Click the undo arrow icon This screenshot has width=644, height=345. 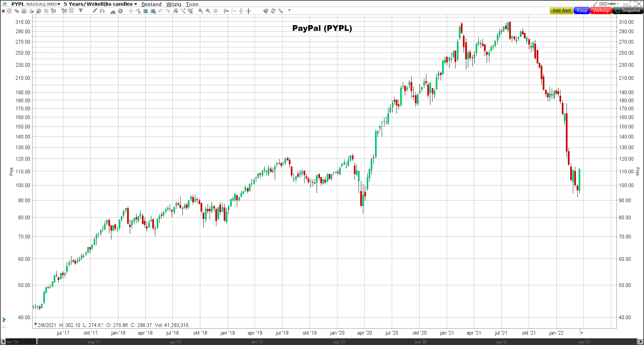161,11
